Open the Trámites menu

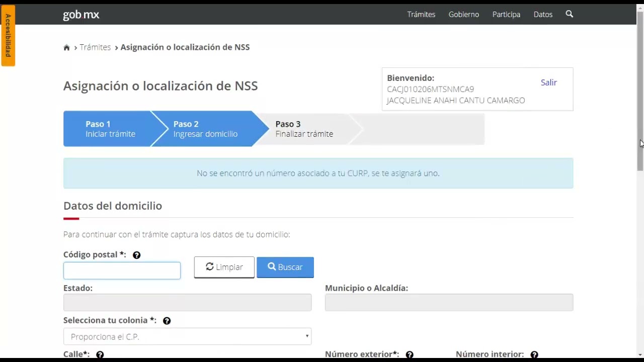point(421,14)
